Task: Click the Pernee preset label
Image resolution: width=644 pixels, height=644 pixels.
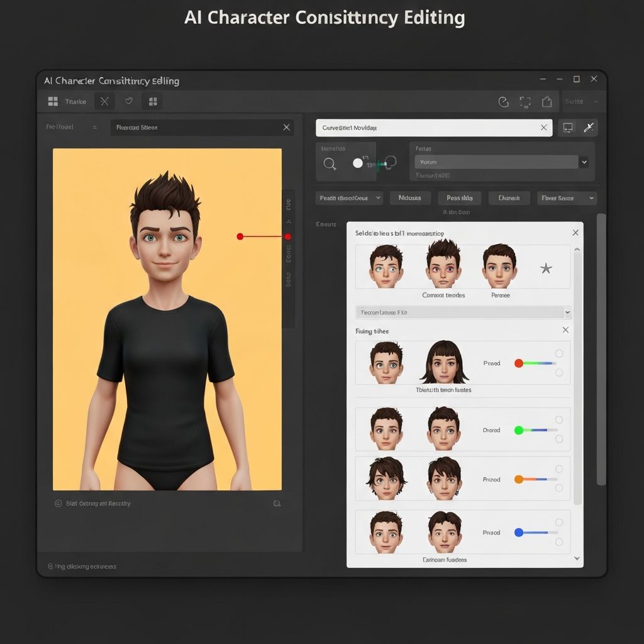Action: [x=500, y=295]
